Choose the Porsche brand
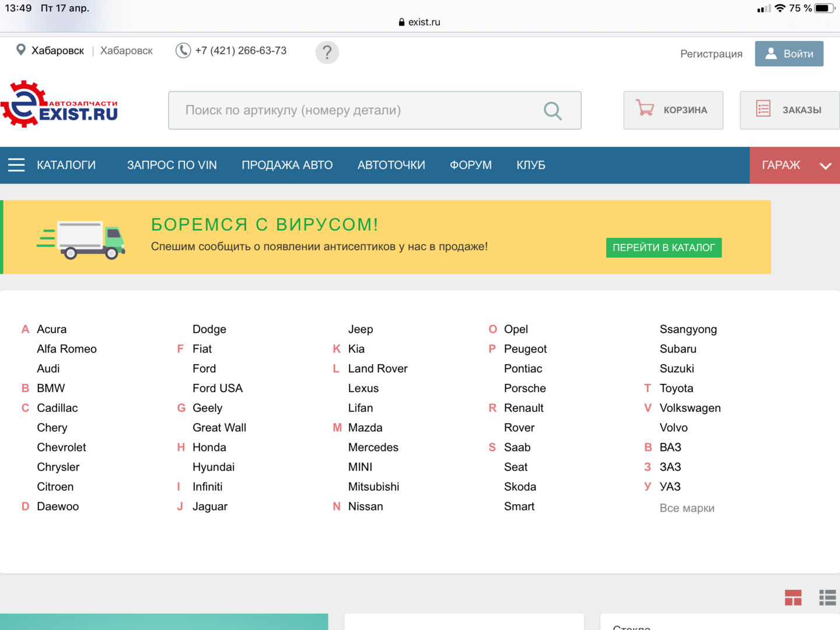Viewport: 840px width, 630px height. (525, 388)
